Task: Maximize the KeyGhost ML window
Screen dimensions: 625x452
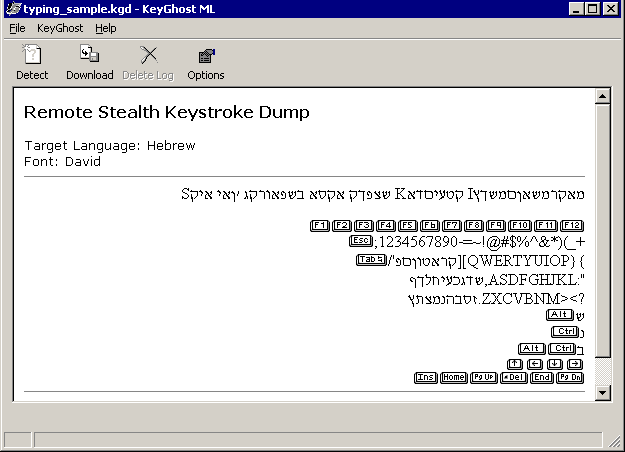Action: [x=593, y=9]
